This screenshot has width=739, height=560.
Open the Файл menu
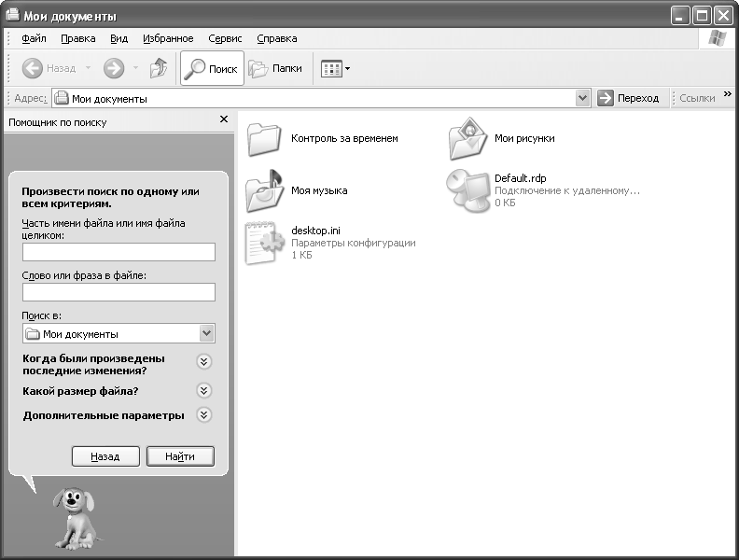click(34, 38)
